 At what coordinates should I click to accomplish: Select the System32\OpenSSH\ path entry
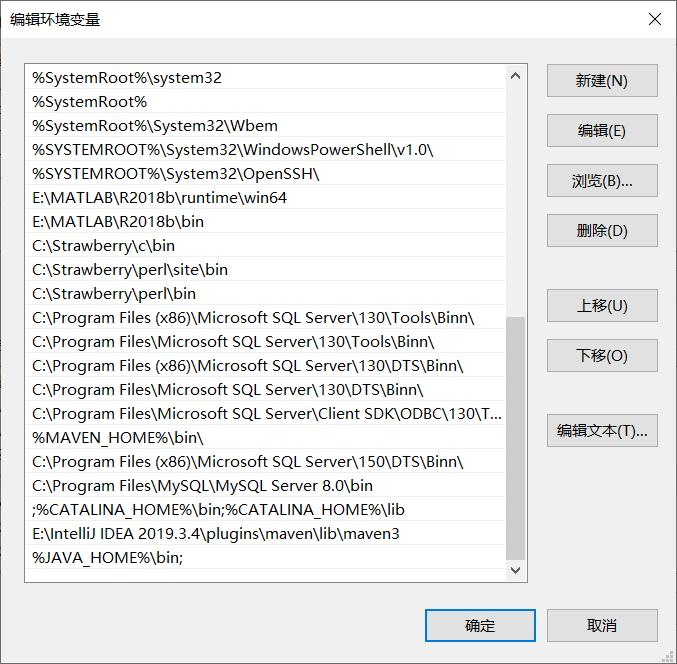[x=265, y=174]
